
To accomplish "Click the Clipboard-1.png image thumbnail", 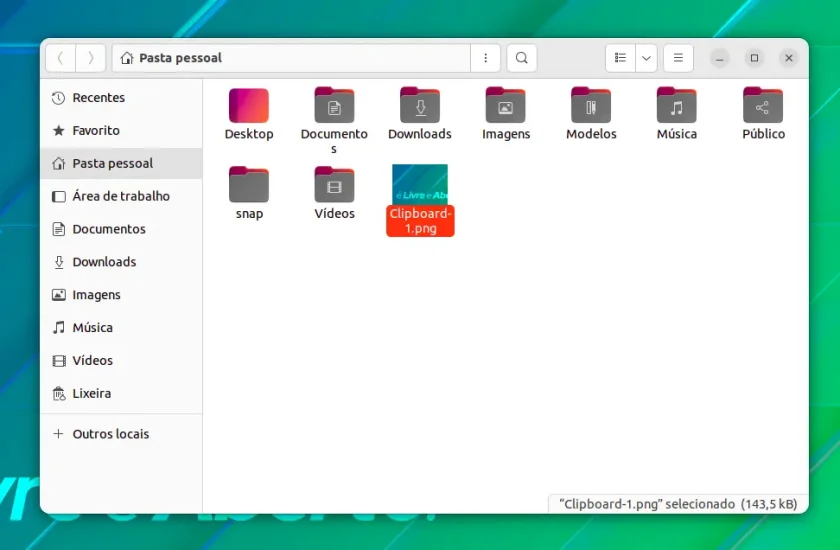I will (420, 184).
